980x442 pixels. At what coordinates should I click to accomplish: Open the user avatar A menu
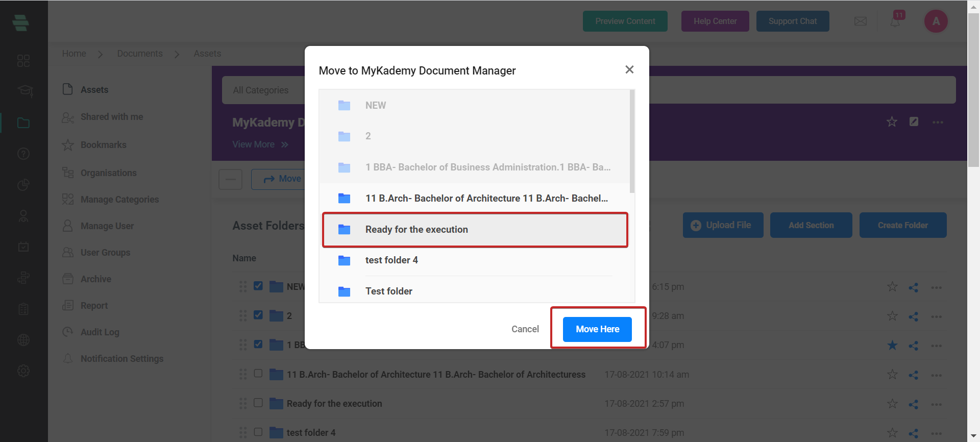pyautogui.click(x=936, y=21)
